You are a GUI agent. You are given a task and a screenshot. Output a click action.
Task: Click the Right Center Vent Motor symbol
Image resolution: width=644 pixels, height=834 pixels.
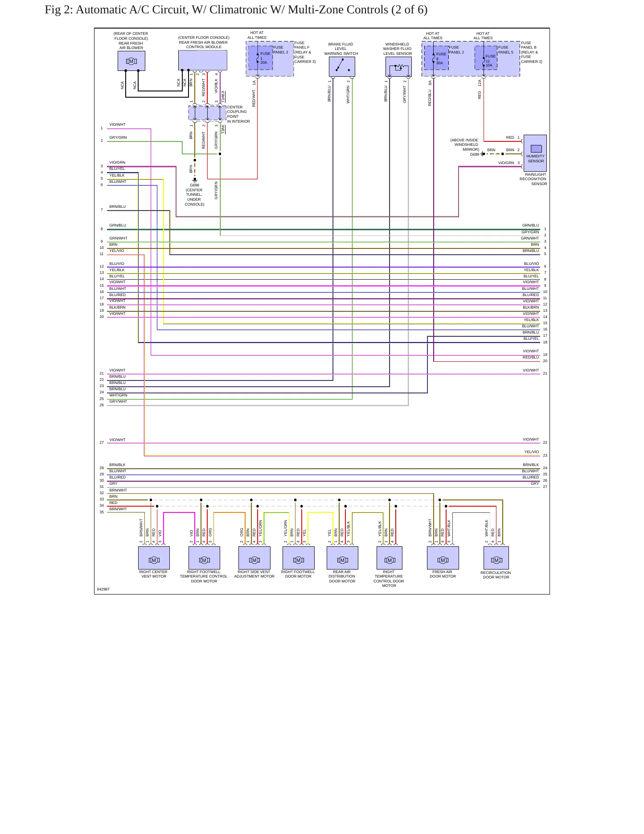click(x=154, y=558)
